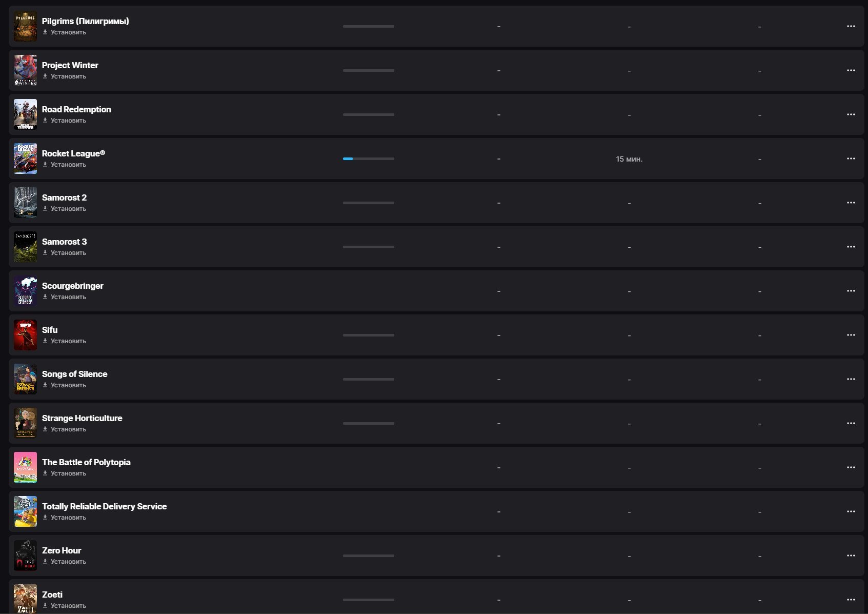868x614 pixels.
Task: Open three-dot menu for Zero Hour
Action: [851, 556]
